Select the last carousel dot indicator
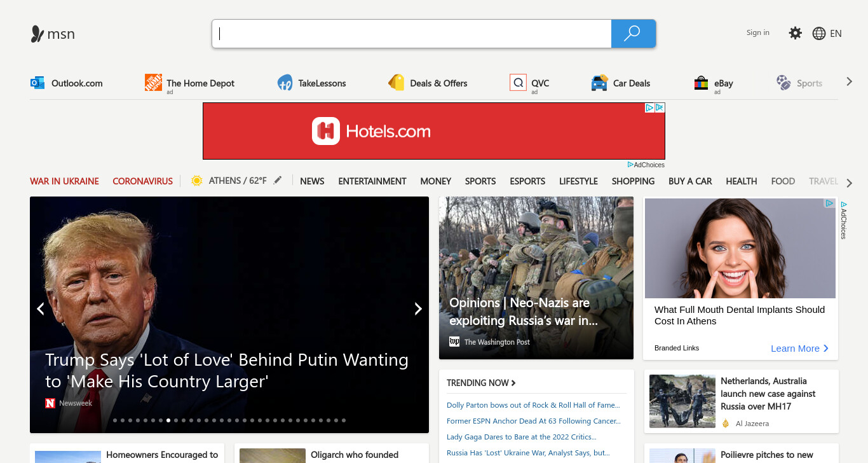Screen dimensions: 868x463 click(x=344, y=420)
